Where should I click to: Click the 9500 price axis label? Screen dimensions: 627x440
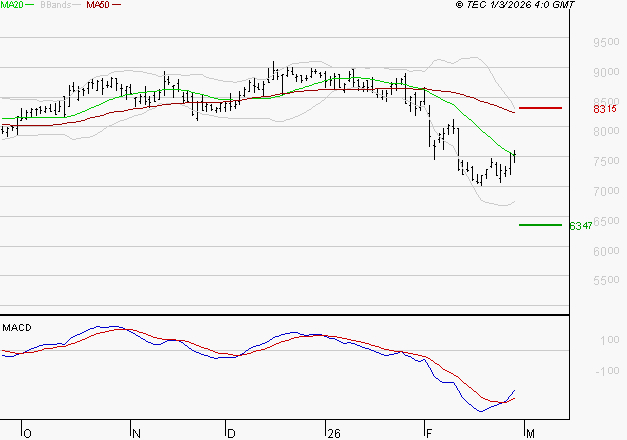(606, 42)
